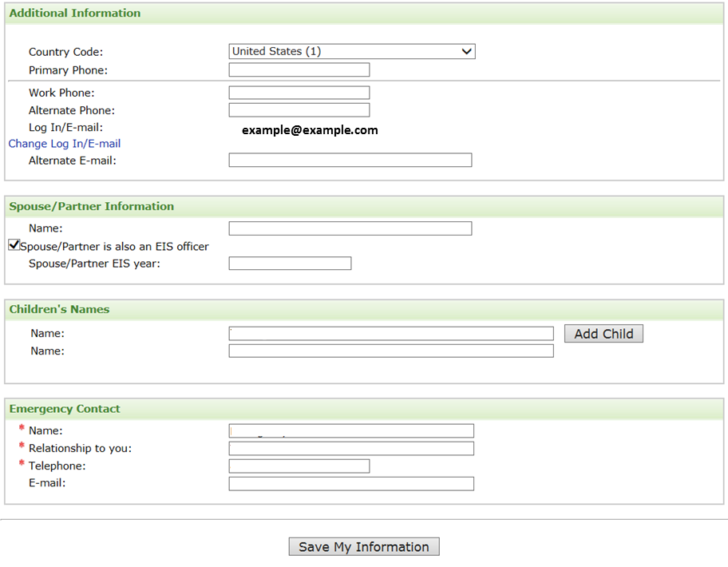Viewport: 728px width, 567px height.
Task: Click the Additional Information section header
Action: click(364, 13)
